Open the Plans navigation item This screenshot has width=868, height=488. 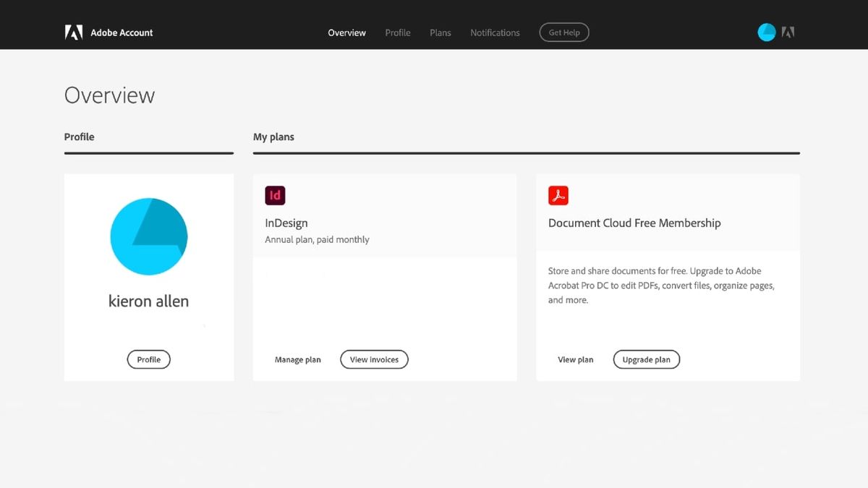[x=440, y=33]
